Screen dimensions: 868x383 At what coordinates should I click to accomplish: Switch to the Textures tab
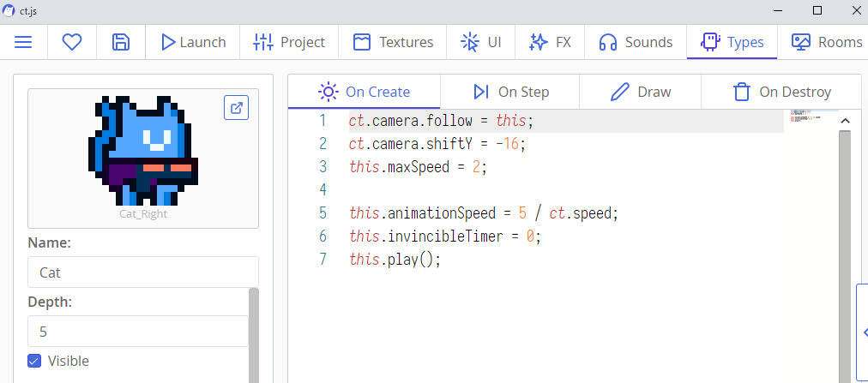click(393, 42)
